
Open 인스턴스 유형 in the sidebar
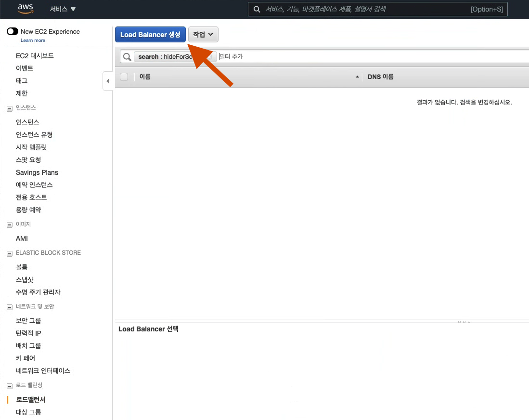(x=34, y=135)
